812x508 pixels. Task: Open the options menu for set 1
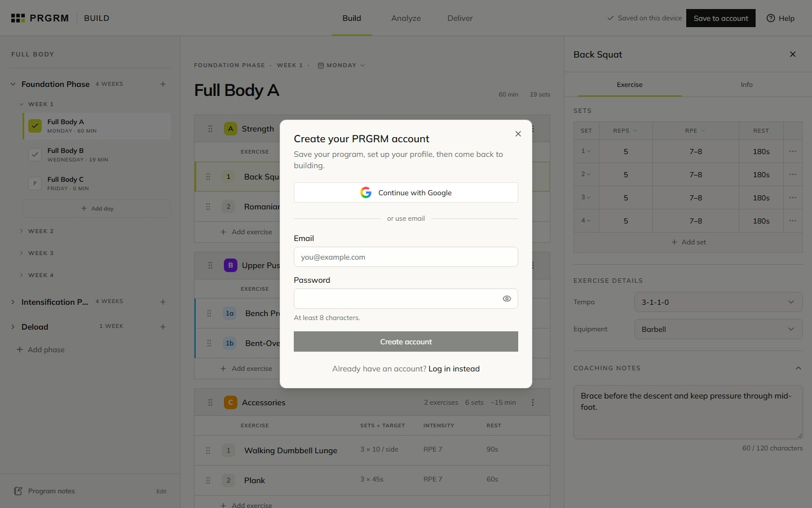(793, 151)
